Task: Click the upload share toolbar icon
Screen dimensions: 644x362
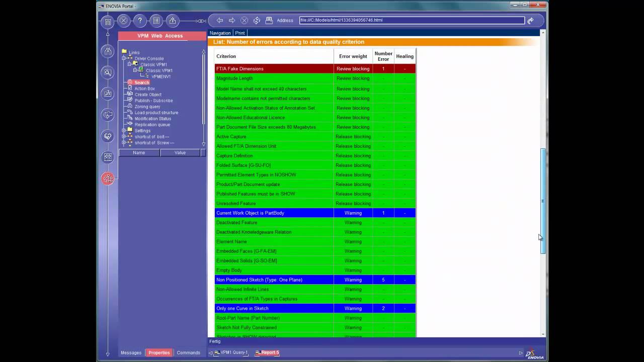Action: (x=173, y=21)
